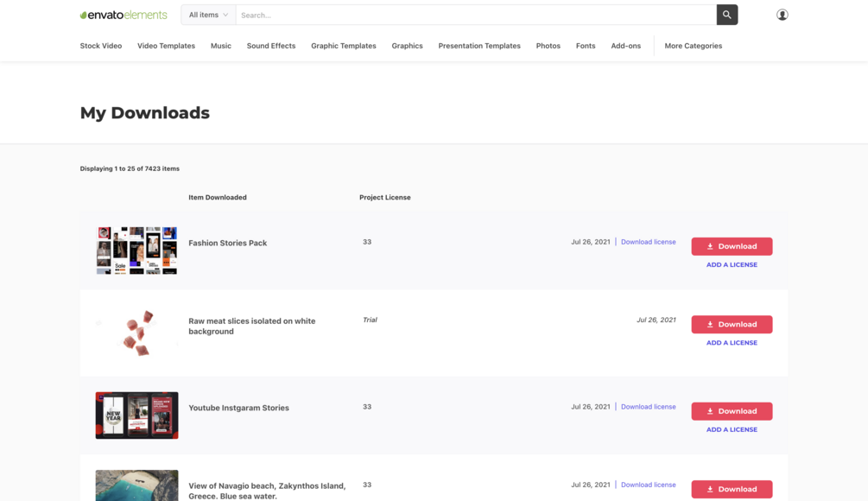Add a license to Fashion Stories Pack
868x501 pixels.
coord(732,265)
